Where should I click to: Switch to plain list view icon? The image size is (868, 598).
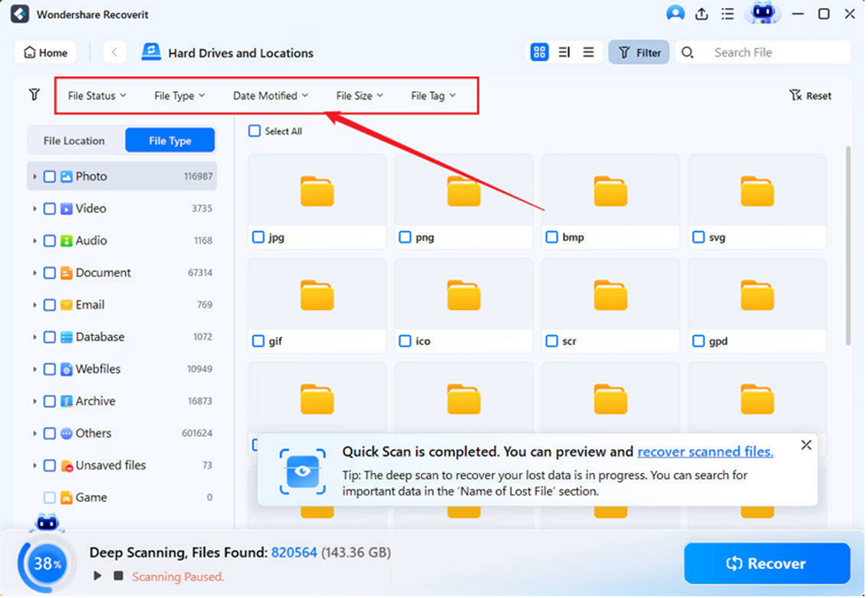tap(590, 52)
